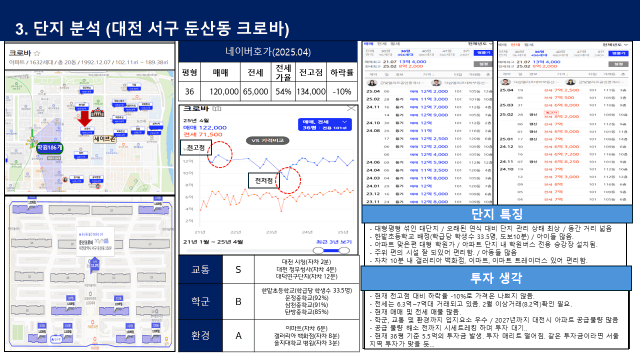Click the 하락률 -10% cell
The width and height of the screenshot is (640, 360).
coord(342,91)
